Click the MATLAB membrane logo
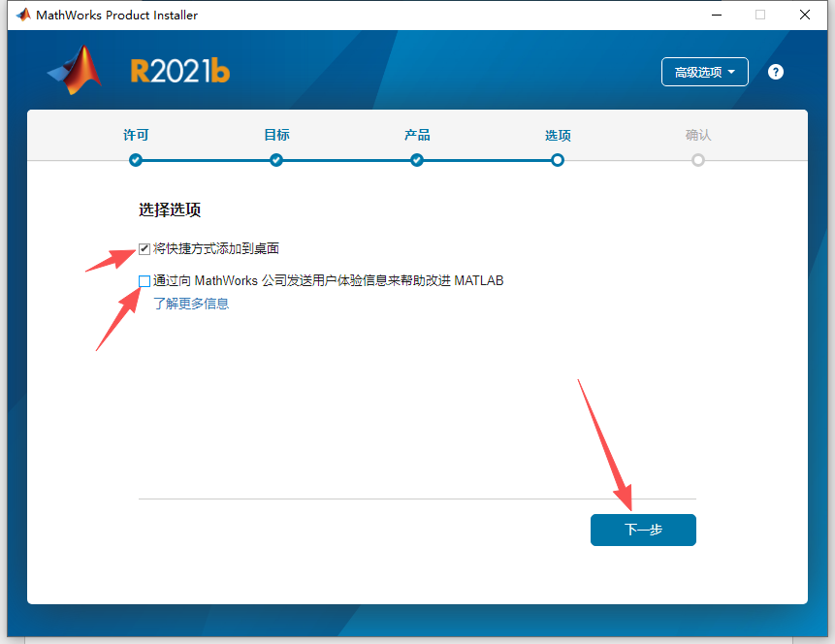 coord(72,71)
